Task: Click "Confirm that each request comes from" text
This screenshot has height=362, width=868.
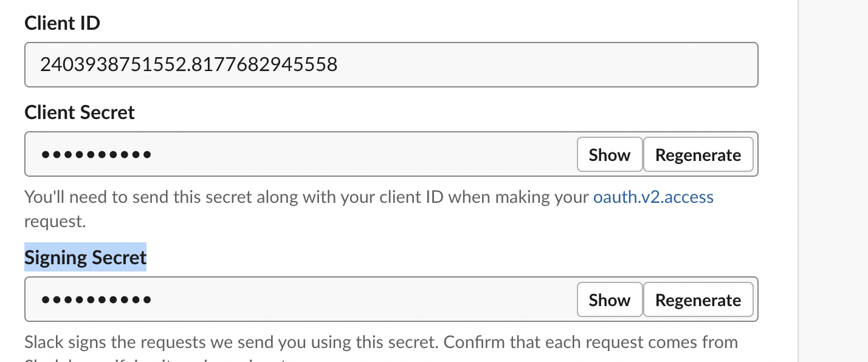Action: [590, 342]
